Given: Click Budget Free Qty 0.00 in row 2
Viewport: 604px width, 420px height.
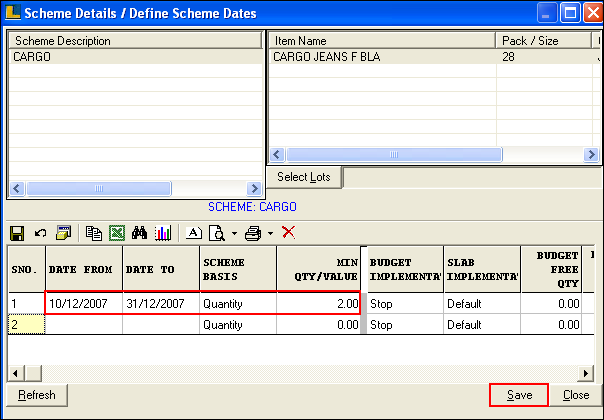Looking at the screenshot, I should (551, 324).
